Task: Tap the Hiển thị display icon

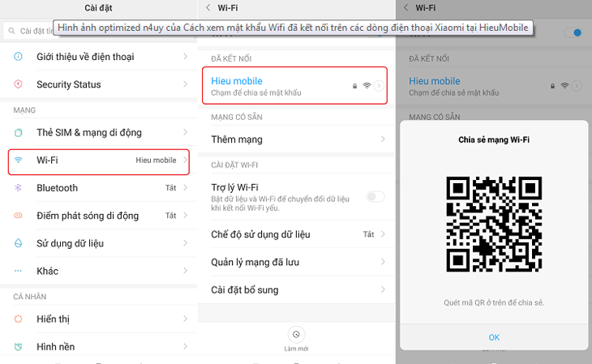Action: pos(18,319)
